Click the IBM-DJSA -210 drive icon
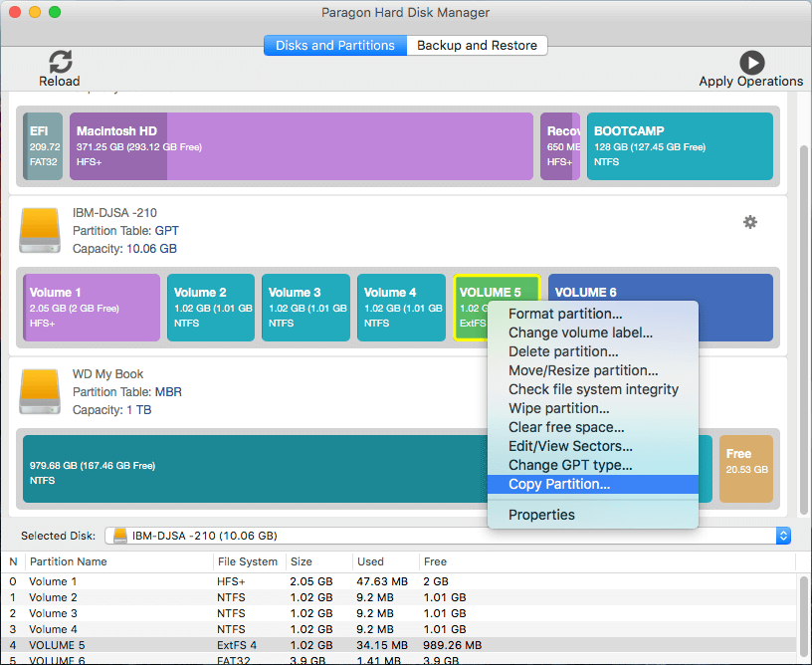Screen dimensions: 812x665 [39, 230]
